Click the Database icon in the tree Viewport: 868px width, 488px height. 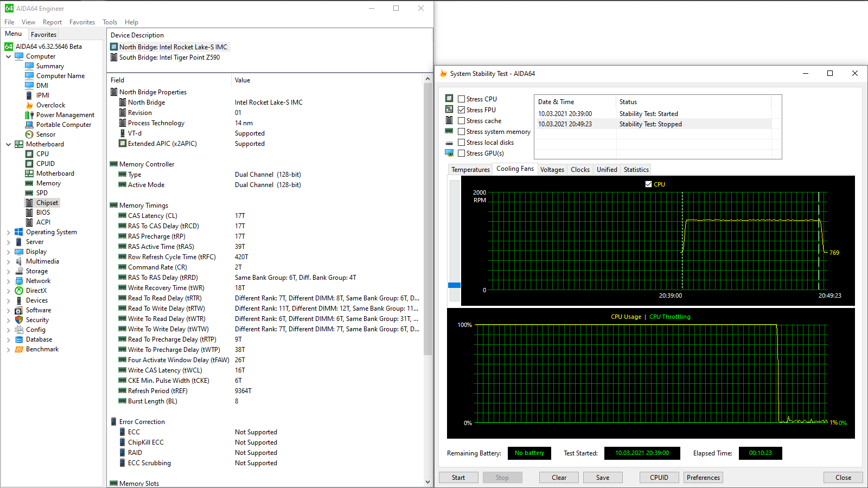[19, 339]
